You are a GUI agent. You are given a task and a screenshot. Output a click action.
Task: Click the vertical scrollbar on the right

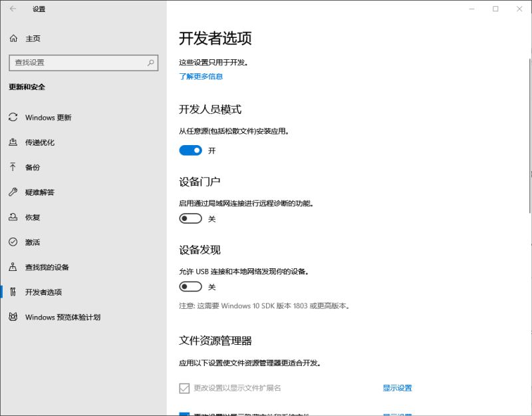[530, 136]
